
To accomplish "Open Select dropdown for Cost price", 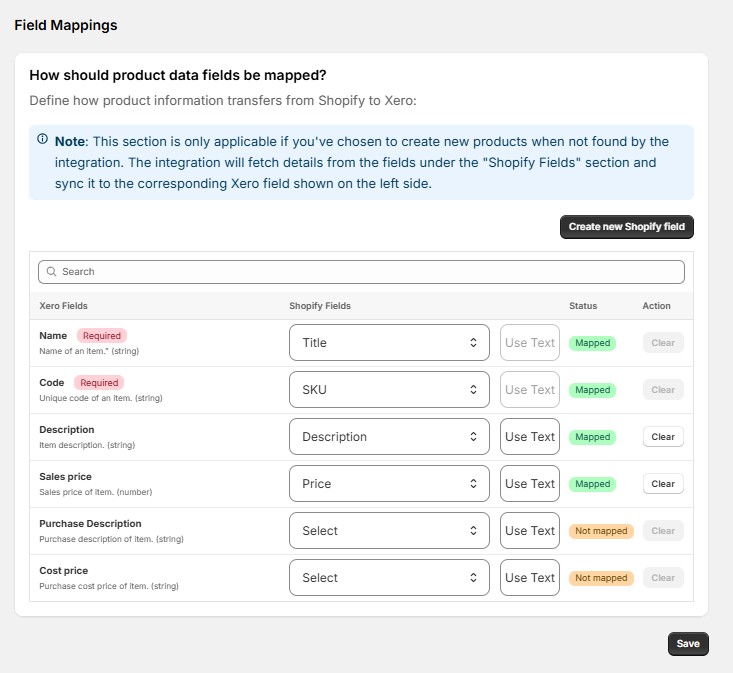I will click(x=389, y=578).
